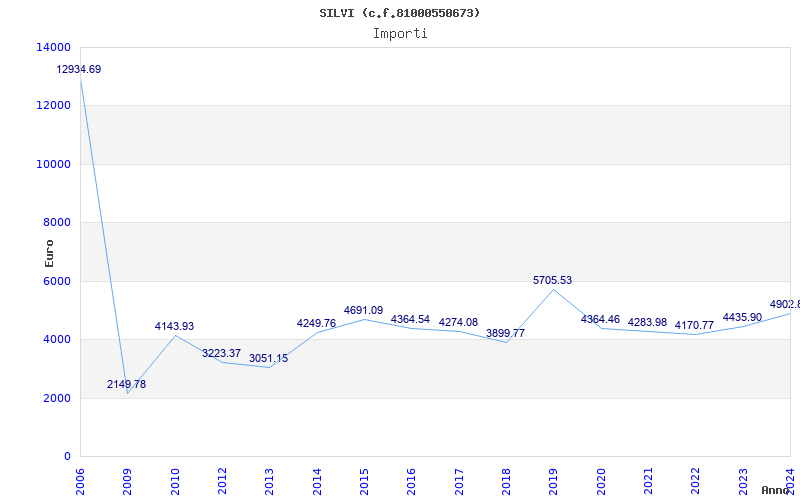Image resolution: width=800 pixels, height=500 pixels.
Task: Select the 2149.78 data point label
Action: click(x=127, y=385)
